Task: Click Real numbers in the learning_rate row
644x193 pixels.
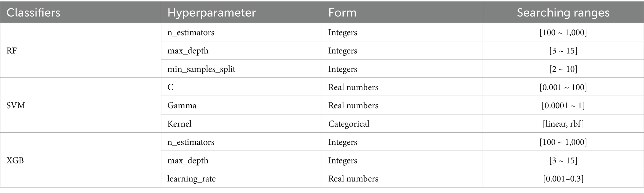Action: (x=353, y=179)
